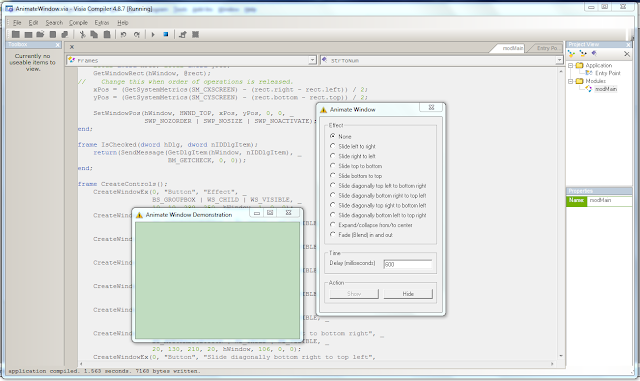Click Project View icon with green arrow
The height and width of the screenshot is (381, 640).
571,53
